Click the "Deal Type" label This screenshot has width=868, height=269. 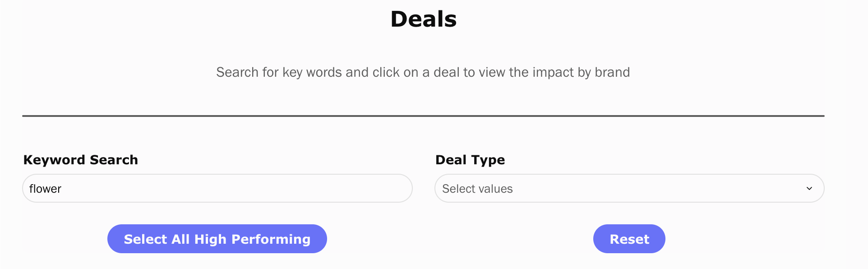[470, 160]
